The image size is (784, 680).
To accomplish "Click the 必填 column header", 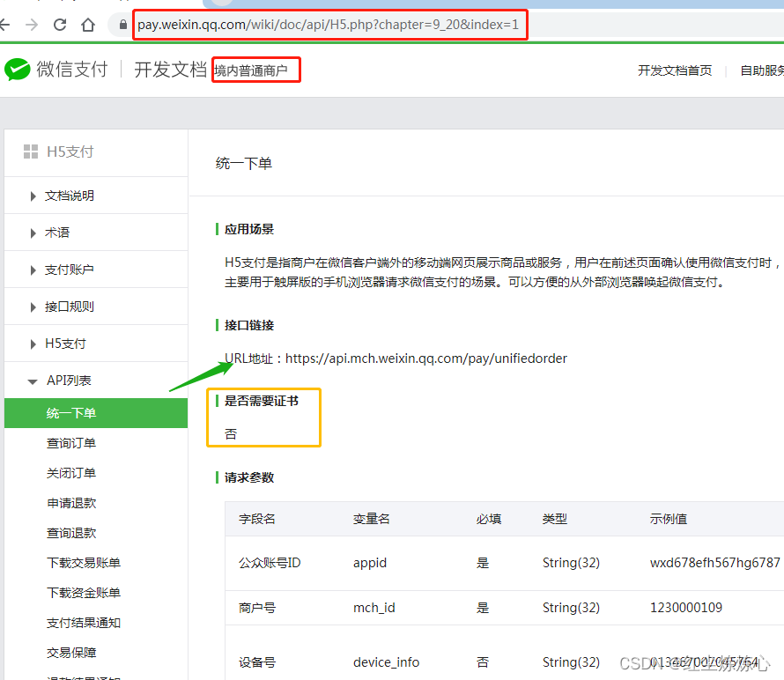I will [489, 519].
